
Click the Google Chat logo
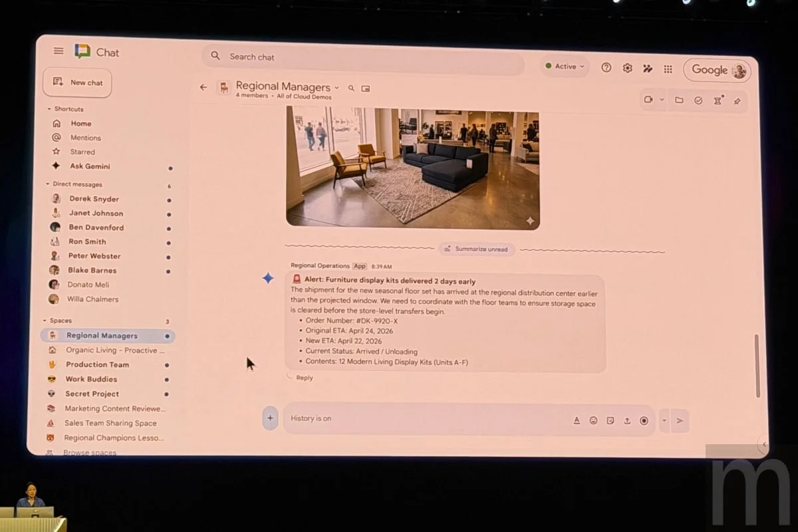(82, 52)
